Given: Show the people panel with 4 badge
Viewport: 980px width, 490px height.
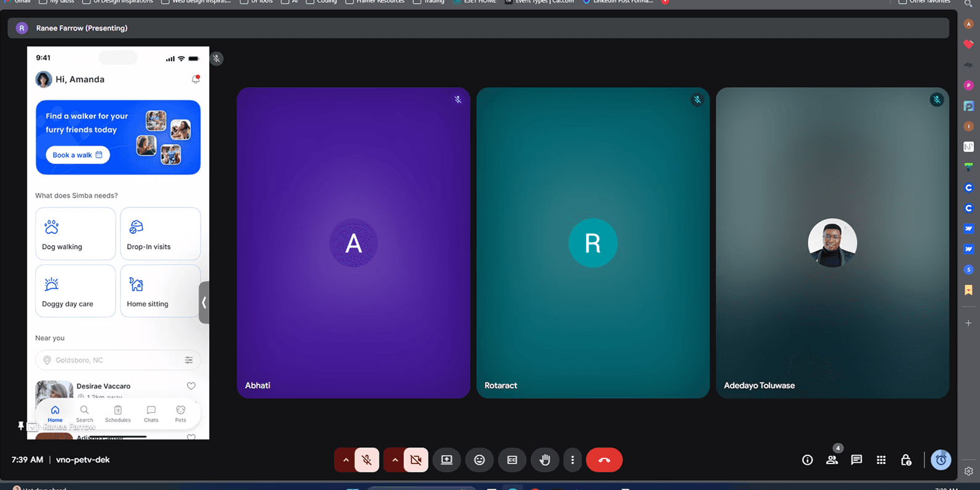Looking at the screenshot, I should click(832, 460).
